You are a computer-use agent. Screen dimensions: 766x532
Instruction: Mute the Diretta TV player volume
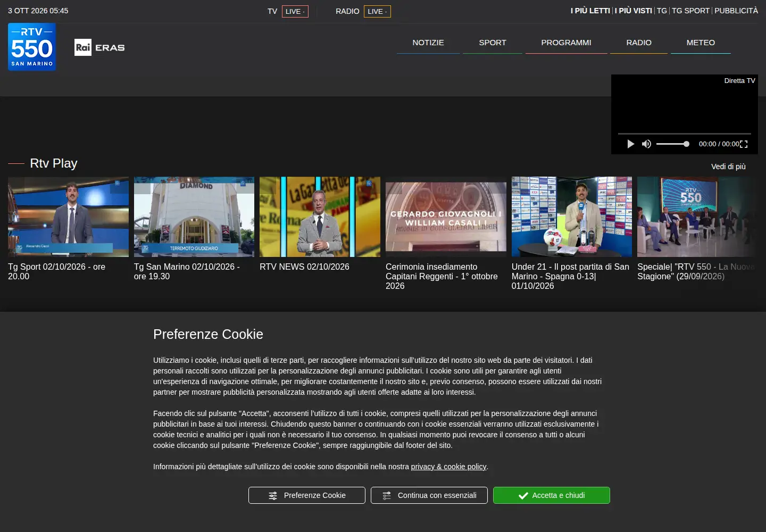(x=646, y=144)
